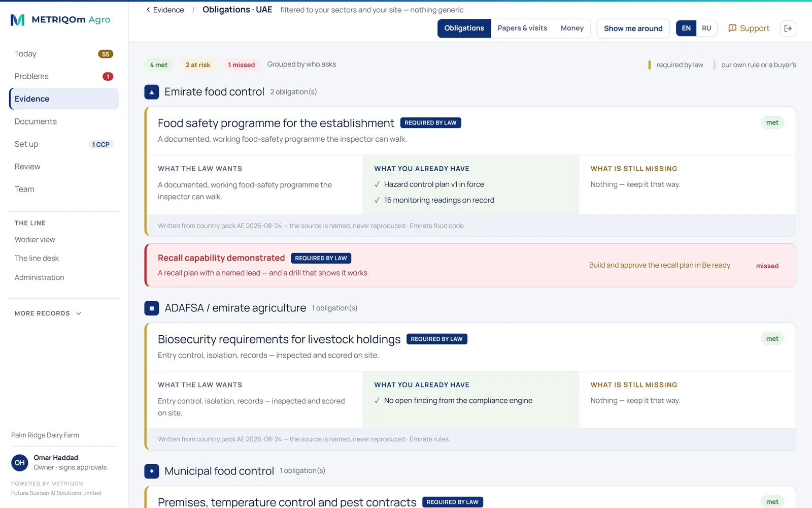Click the 1 missed status chip
This screenshot has width=812, height=508.
point(242,65)
